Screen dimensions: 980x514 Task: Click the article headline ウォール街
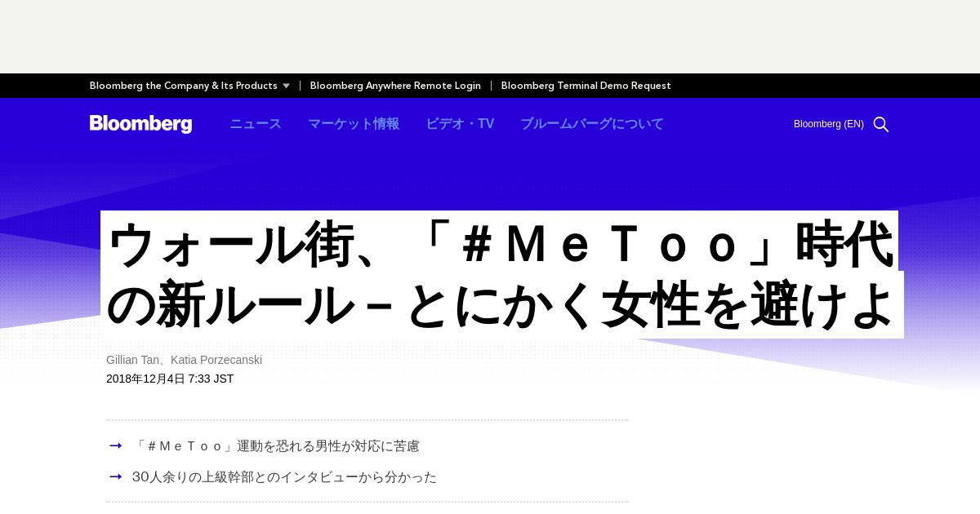click(x=501, y=275)
